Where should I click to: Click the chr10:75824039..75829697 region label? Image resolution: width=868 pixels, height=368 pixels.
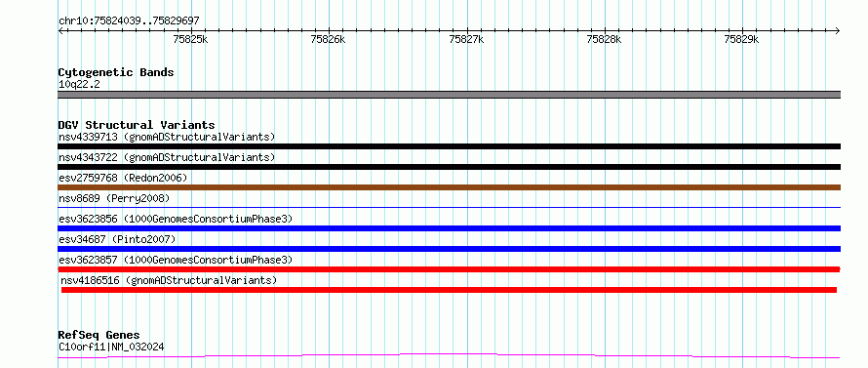point(129,21)
